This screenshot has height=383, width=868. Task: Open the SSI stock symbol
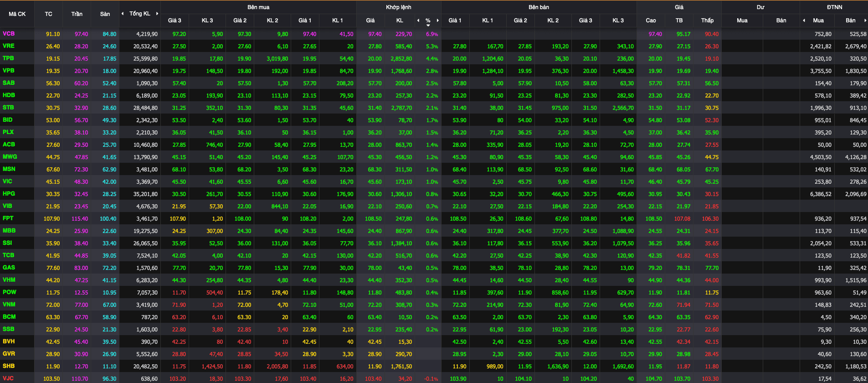click(x=7, y=243)
